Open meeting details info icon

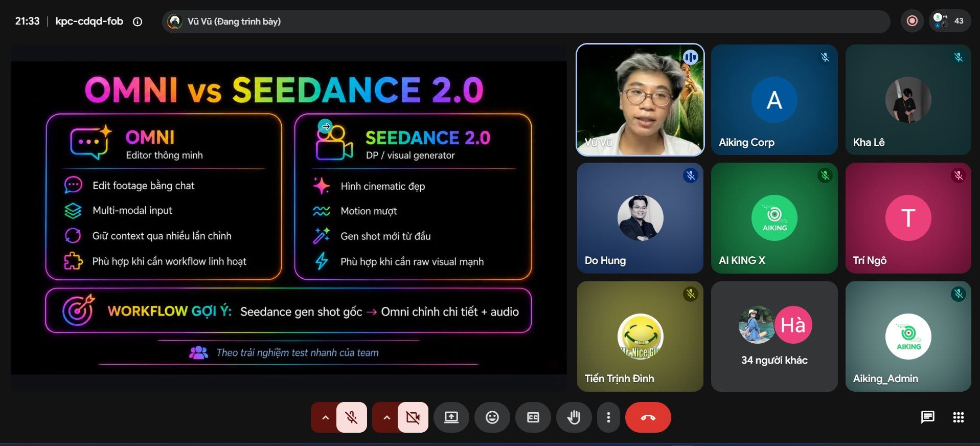(138, 21)
